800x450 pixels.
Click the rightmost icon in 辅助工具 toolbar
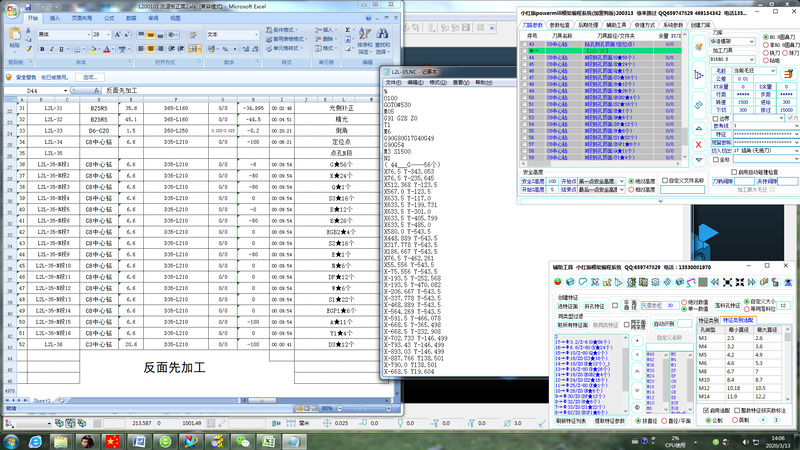788,282
